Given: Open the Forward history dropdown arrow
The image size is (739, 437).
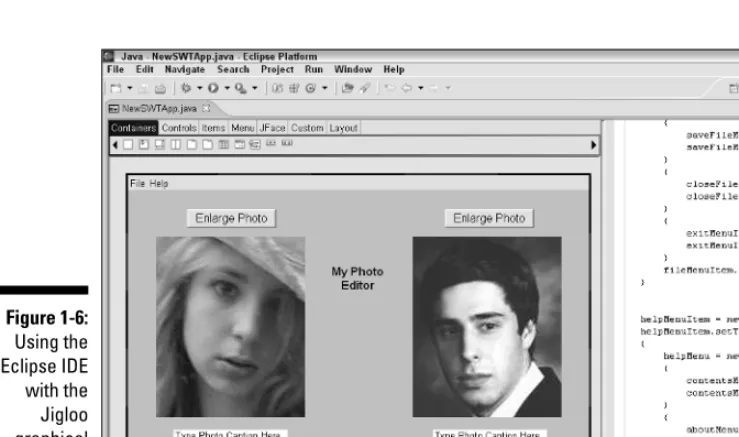Looking at the screenshot, I should pyautogui.click(x=448, y=88).
